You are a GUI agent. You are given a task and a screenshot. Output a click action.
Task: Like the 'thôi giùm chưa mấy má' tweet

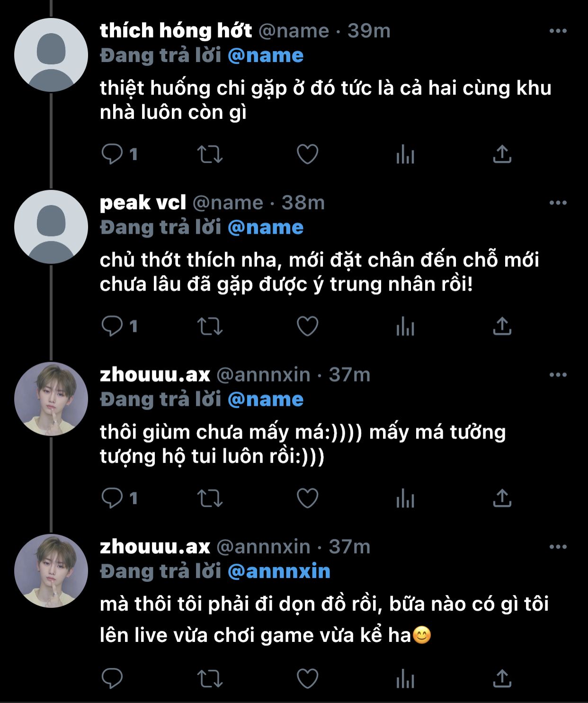pyautogui.click(x=307, y=498)
